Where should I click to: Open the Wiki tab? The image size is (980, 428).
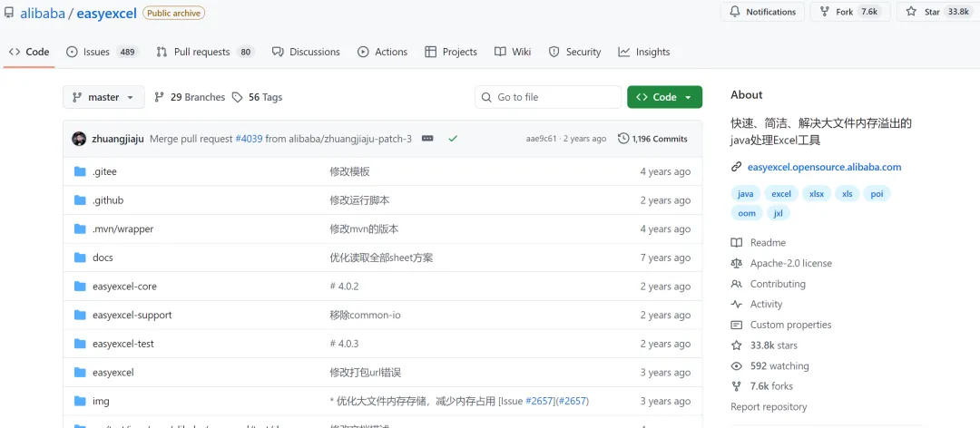pos(513,52)
